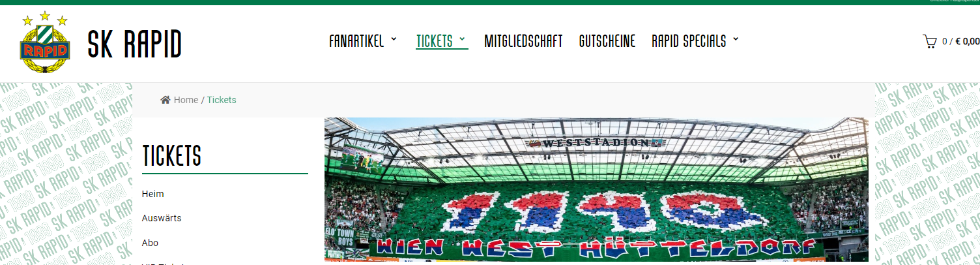The width and height of the screenshot is (980, 265).
Task: Open the Gutscheine menu item
Action: tap(607, 41)
